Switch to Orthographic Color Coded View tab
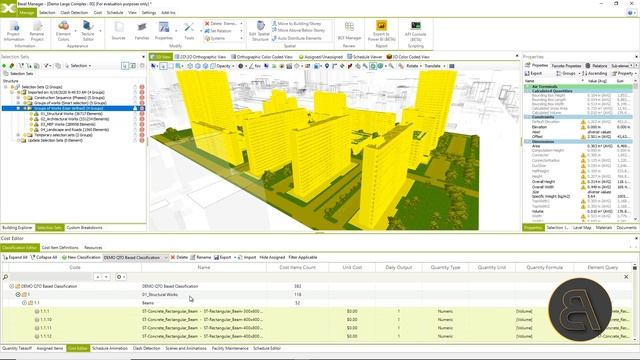Image resolution: width=640 pixels, height=360 pixels. coord(262,57)
